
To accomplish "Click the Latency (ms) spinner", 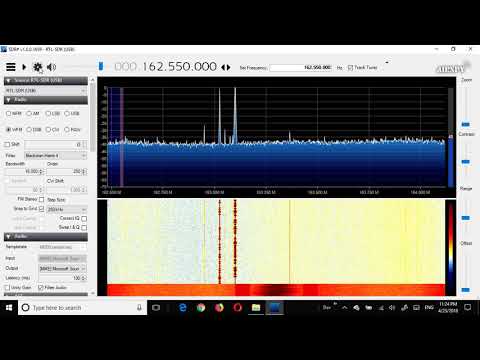I will (x=63, y=278).
